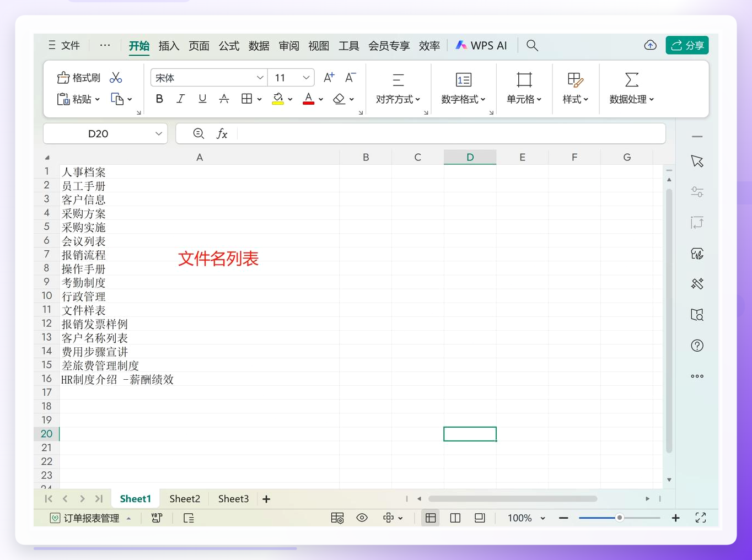Click the search magnifier icon
Image resolution: width=752 pixels, height=560 pixels.
532,46
